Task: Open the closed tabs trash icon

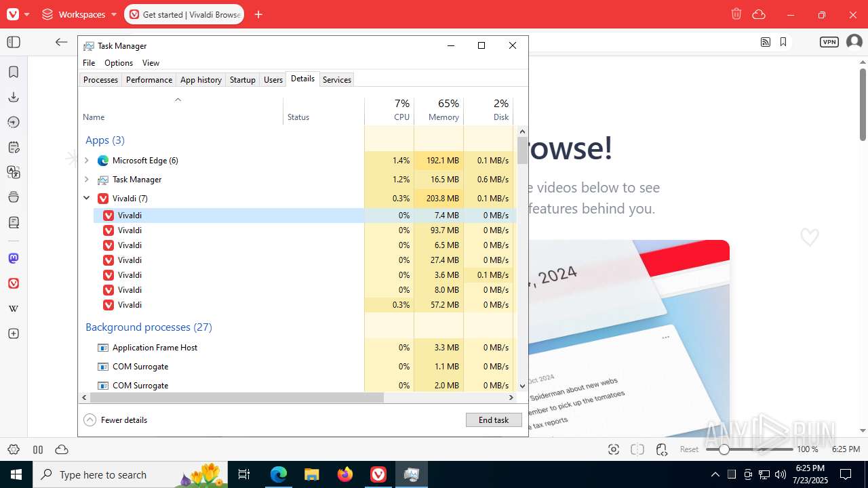Action: (736, 14)
